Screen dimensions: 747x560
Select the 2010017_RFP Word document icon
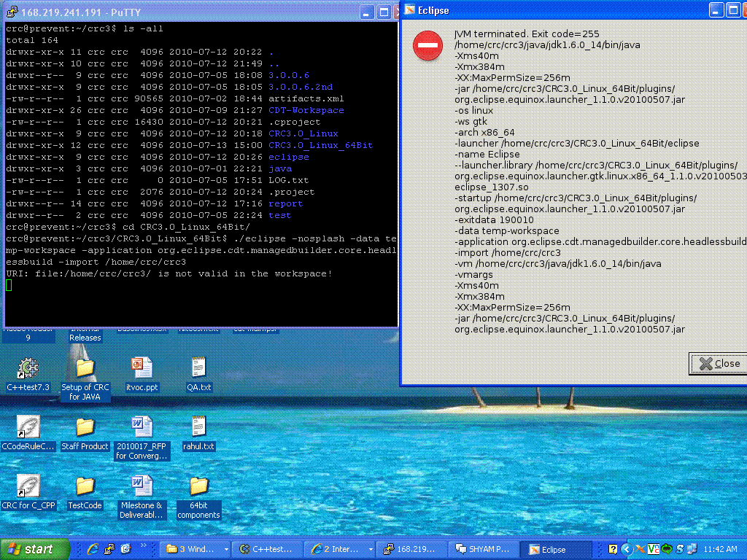coord(142,427)
